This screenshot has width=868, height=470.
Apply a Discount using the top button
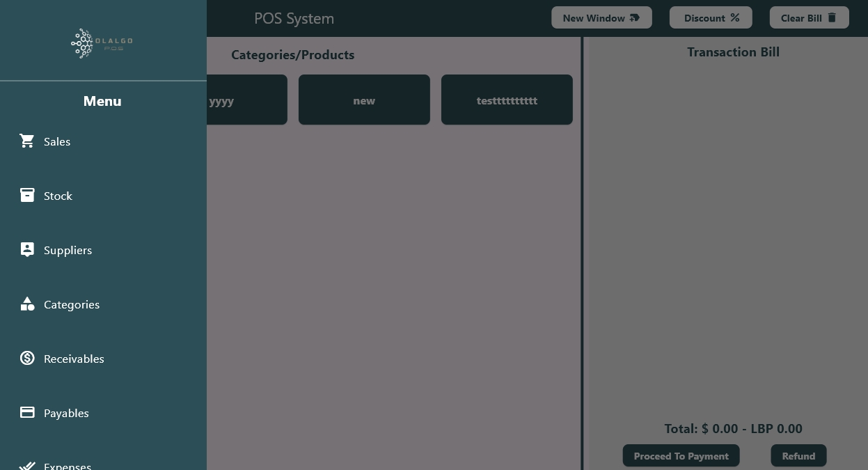(711, 18)
